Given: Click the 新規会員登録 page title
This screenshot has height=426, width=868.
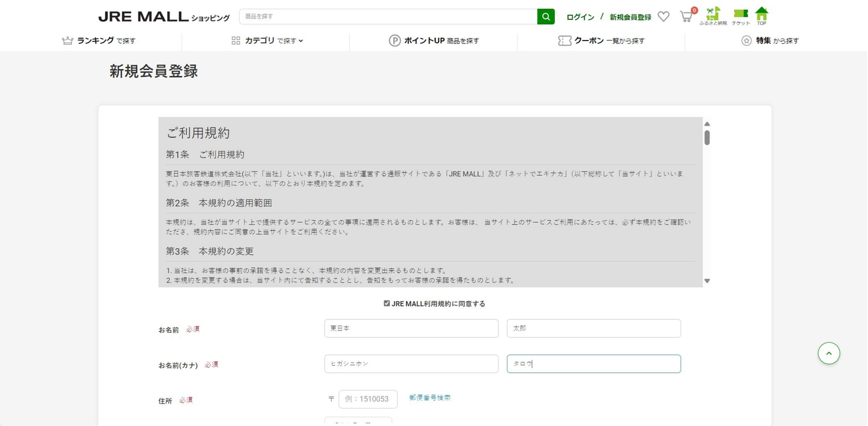Looking at the screenshot, I should [154, 71].
